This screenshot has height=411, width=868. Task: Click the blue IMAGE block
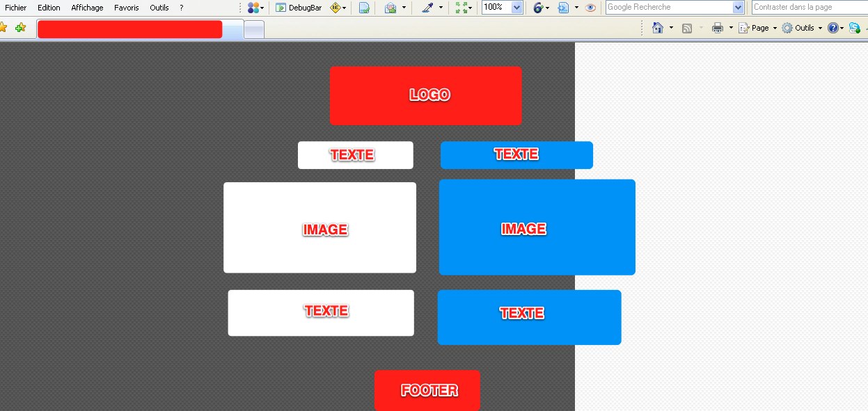[537, 227]
